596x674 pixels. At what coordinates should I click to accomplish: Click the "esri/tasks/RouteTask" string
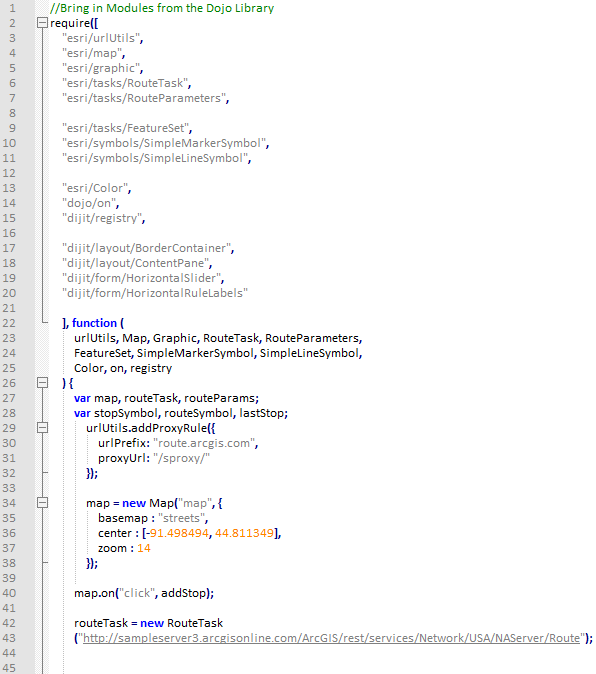125,83
